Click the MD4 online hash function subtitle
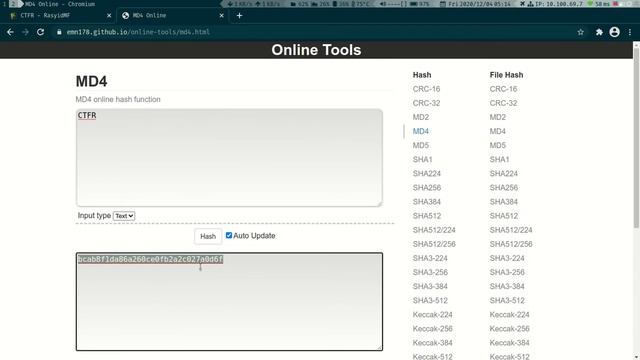This screenshot has width=640, height=360. tap(118, 99)
